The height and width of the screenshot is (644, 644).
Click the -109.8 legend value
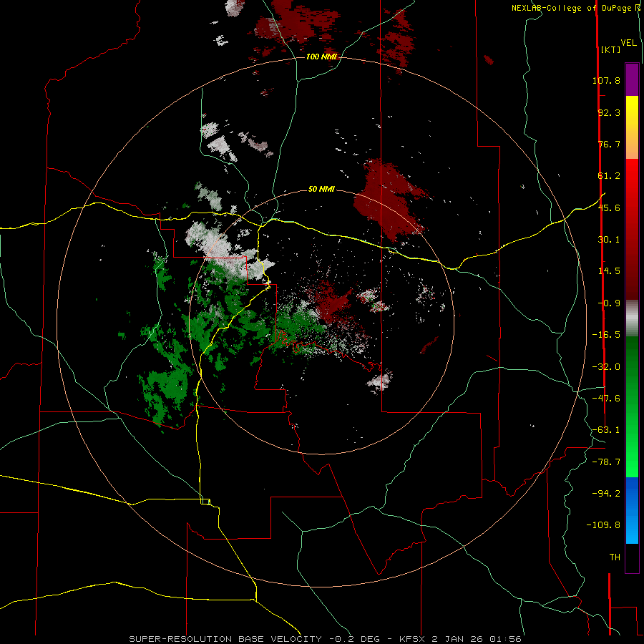coord(603,525)
